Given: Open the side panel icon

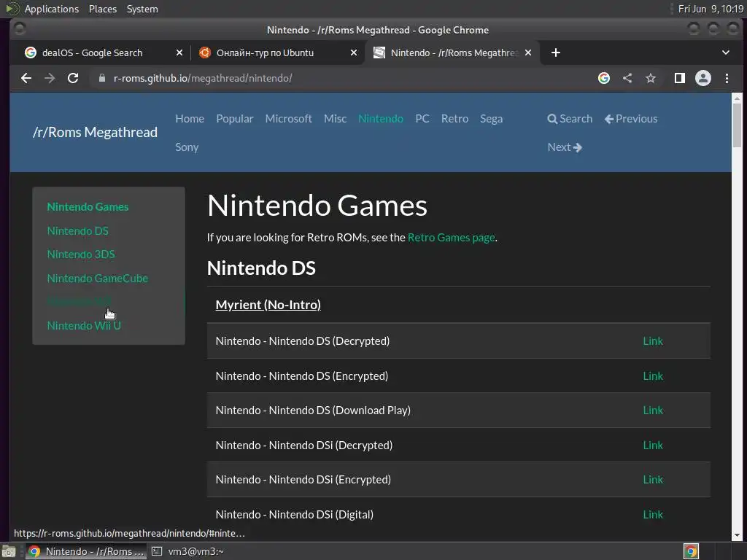Looking at the screenshot, I should 680,78.
